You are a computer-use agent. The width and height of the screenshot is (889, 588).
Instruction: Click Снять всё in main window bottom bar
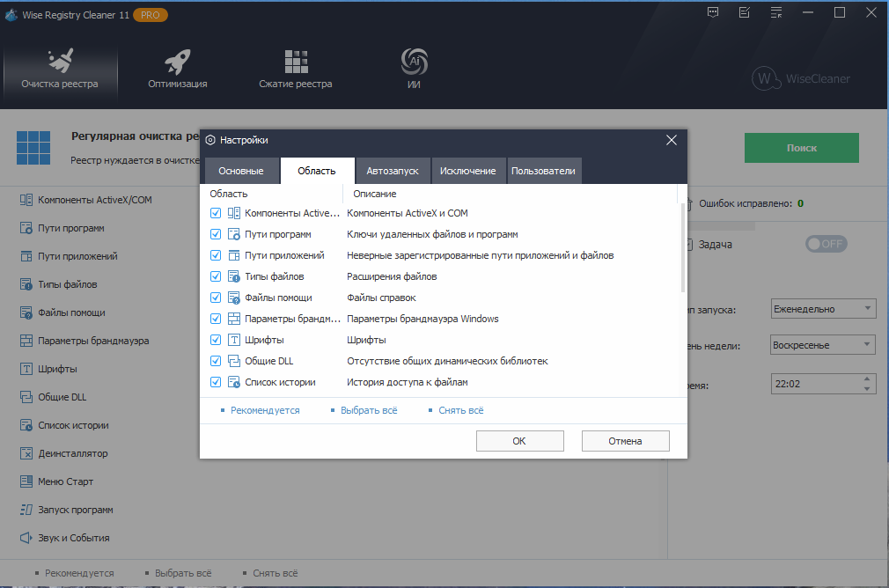pyautogui.click(x=275, y=573)
